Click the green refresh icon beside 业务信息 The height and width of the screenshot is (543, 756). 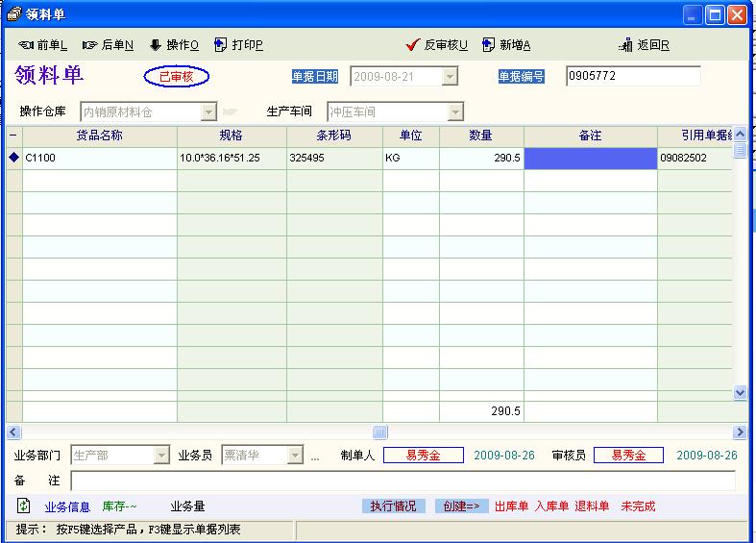click(24, 506)
